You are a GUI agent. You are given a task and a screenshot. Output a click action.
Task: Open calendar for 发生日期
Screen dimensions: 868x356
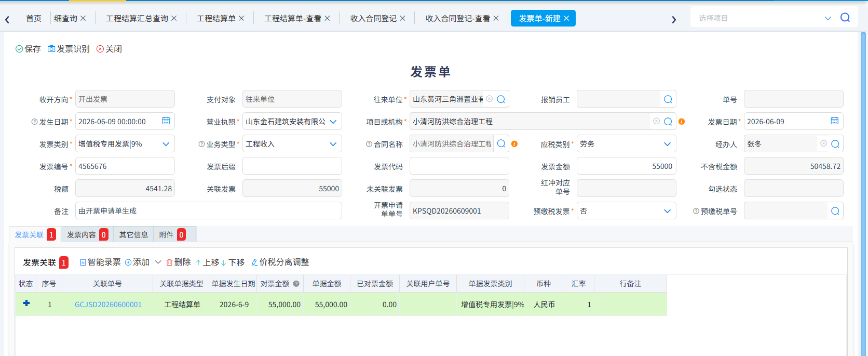click(166, 121)
